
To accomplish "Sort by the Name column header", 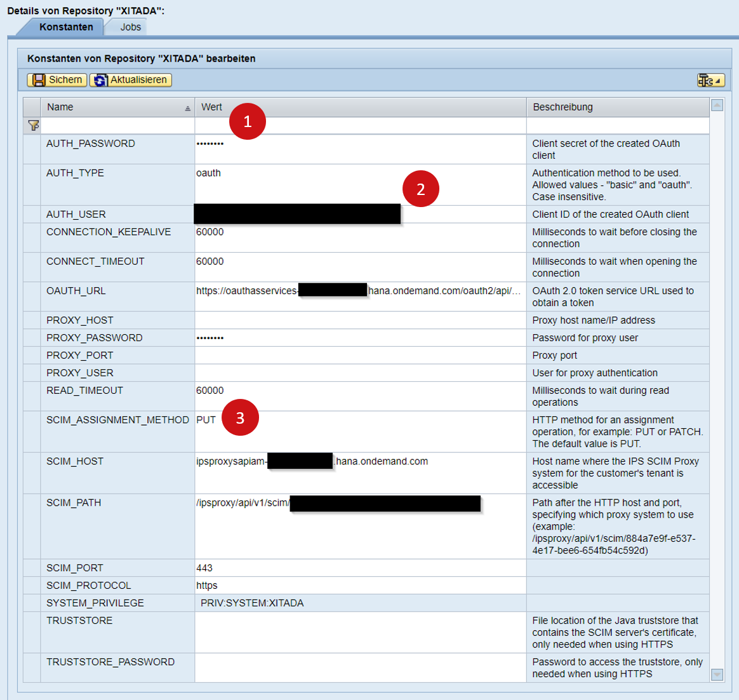I will [x=117, y=107].
